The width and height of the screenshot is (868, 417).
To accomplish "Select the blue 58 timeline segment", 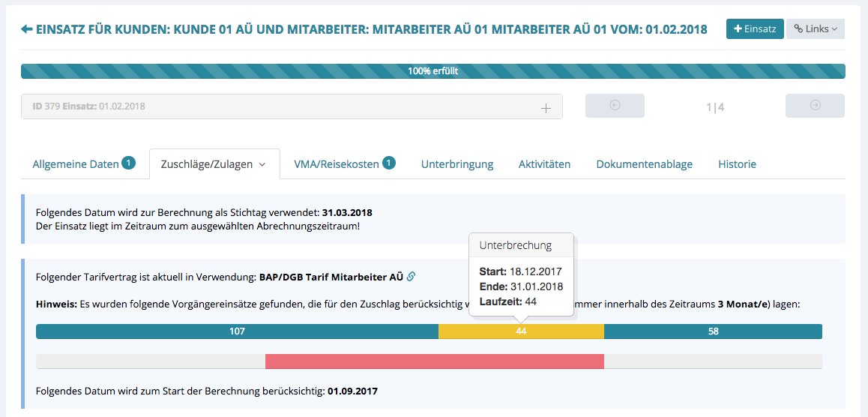I will coord(713,331).
